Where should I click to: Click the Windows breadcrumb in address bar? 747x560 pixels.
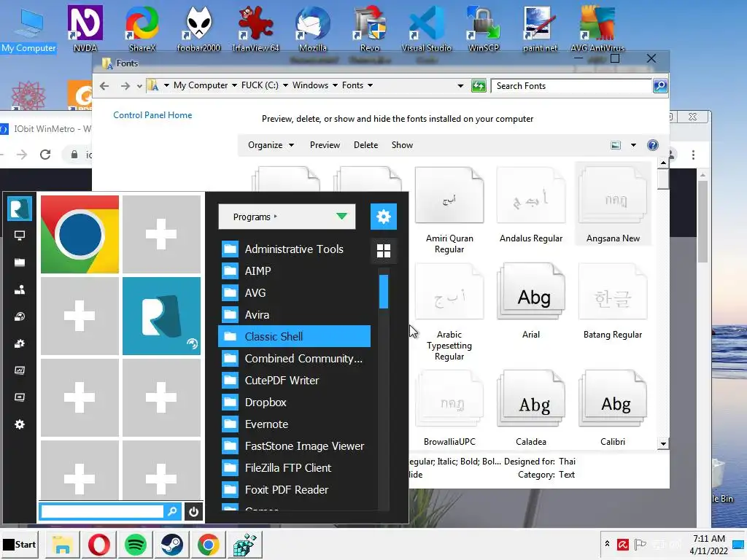tap(310, 85)
